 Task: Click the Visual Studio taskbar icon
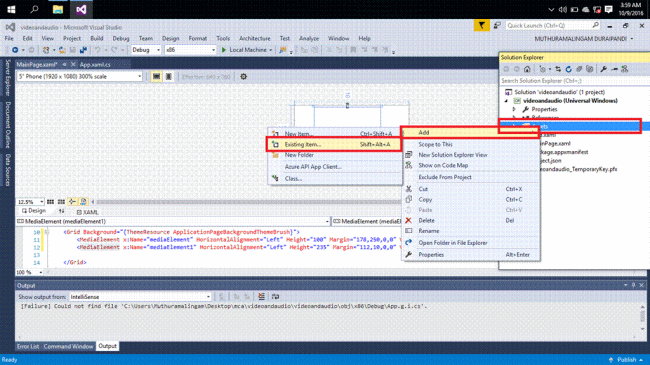(x=81, y=9)
